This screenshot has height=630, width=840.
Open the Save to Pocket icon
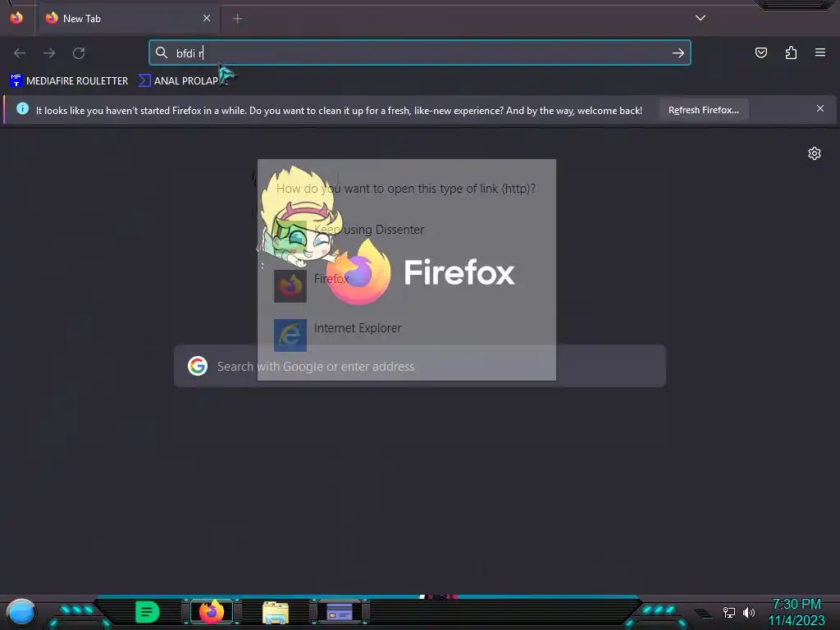coord(760,52)
